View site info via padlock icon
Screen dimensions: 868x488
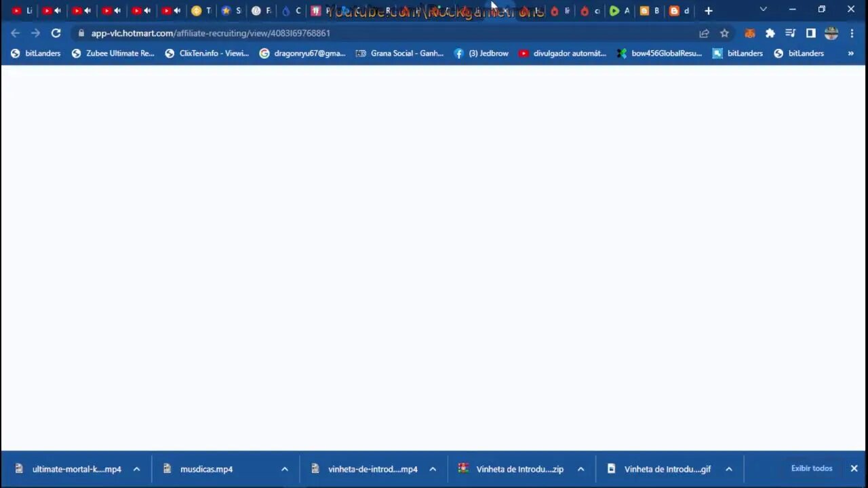(81, 33)
